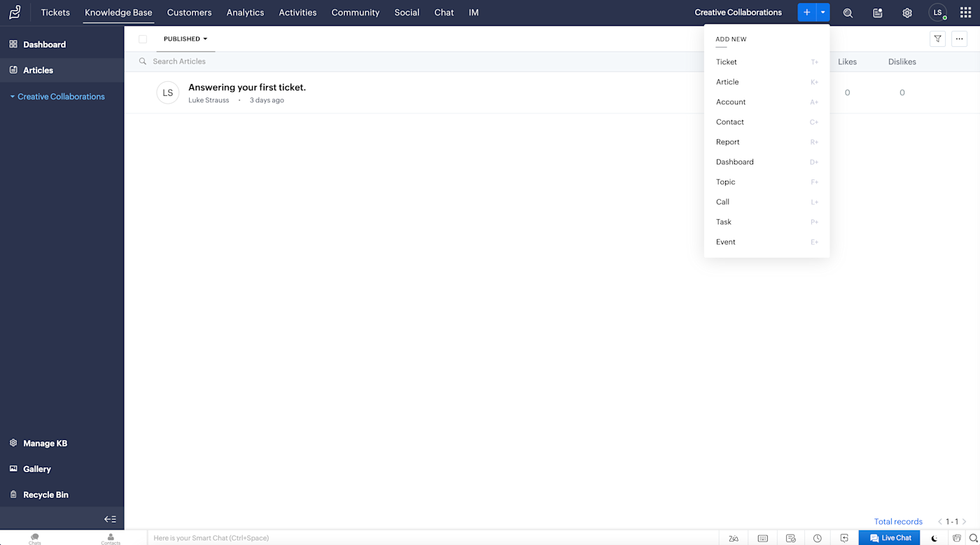Collapse the add-new dropdown arrow
Viewport: 980px width, 545px height.
(823, 13)
